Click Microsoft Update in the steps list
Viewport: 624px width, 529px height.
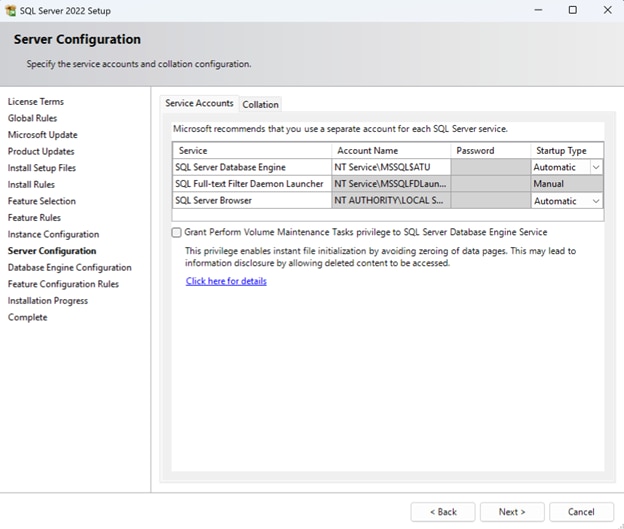43,135
